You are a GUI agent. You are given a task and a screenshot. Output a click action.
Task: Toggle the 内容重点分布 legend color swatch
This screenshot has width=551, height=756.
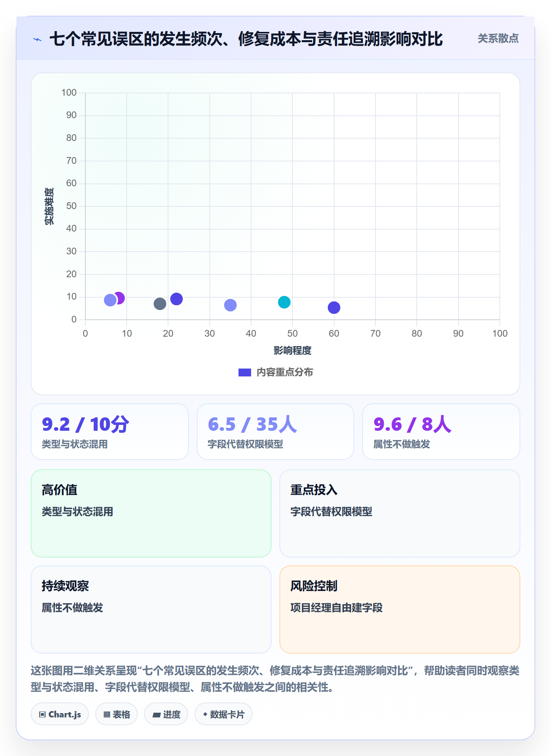244,372
